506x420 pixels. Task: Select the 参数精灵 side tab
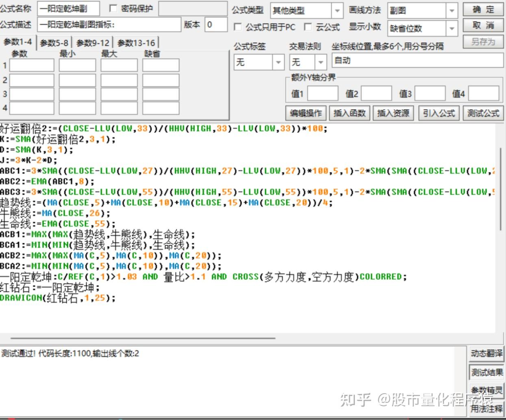[x=486, y=390]
